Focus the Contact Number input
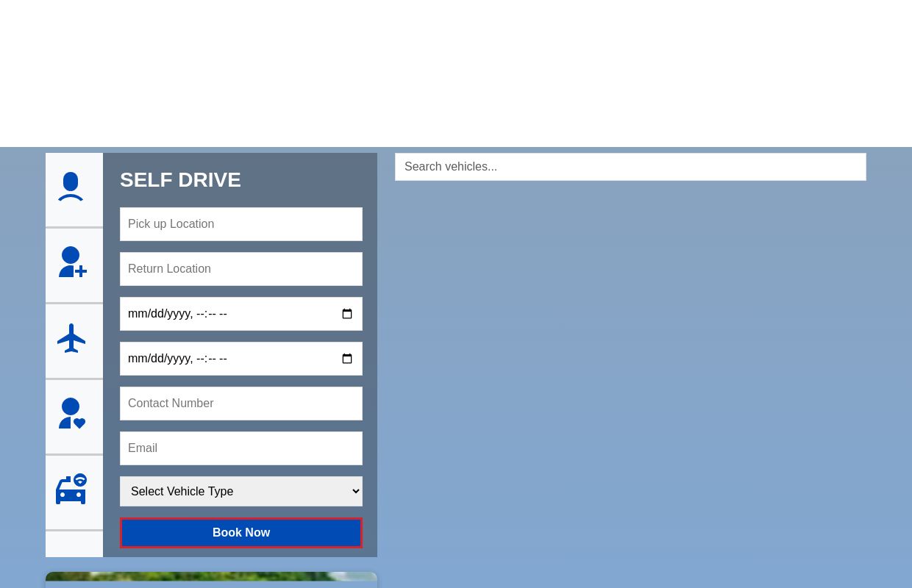 (241, 404)
